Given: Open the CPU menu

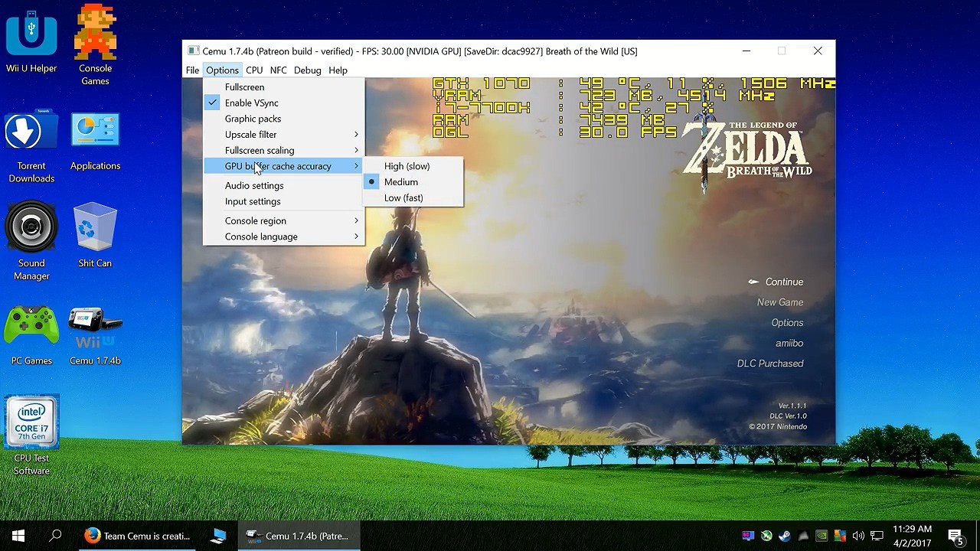Looking at the screenshot, I should point(254,70).
